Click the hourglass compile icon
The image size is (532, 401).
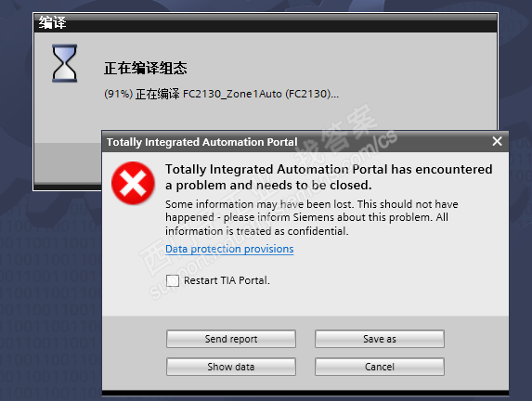(64, 63)
